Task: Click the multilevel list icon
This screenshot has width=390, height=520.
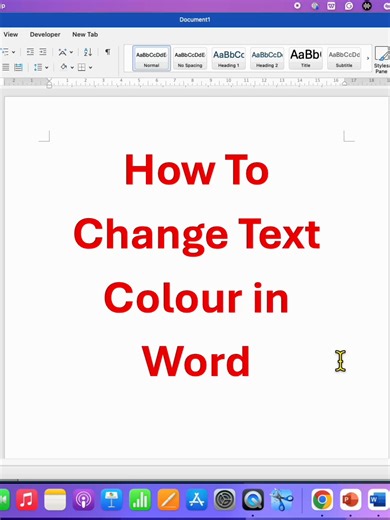Action: (x=5, y=52)
